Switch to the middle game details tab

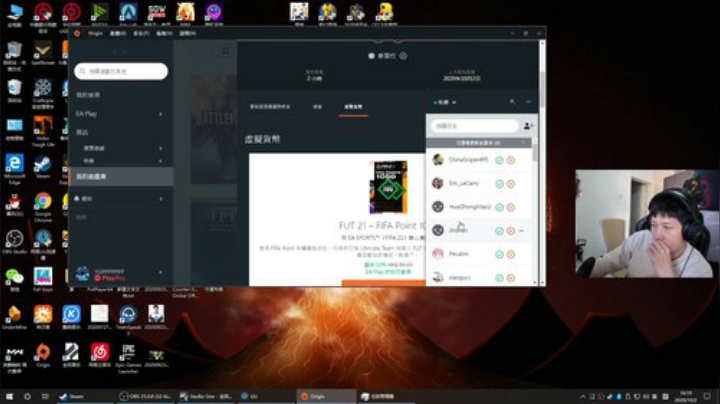point(317,107)
